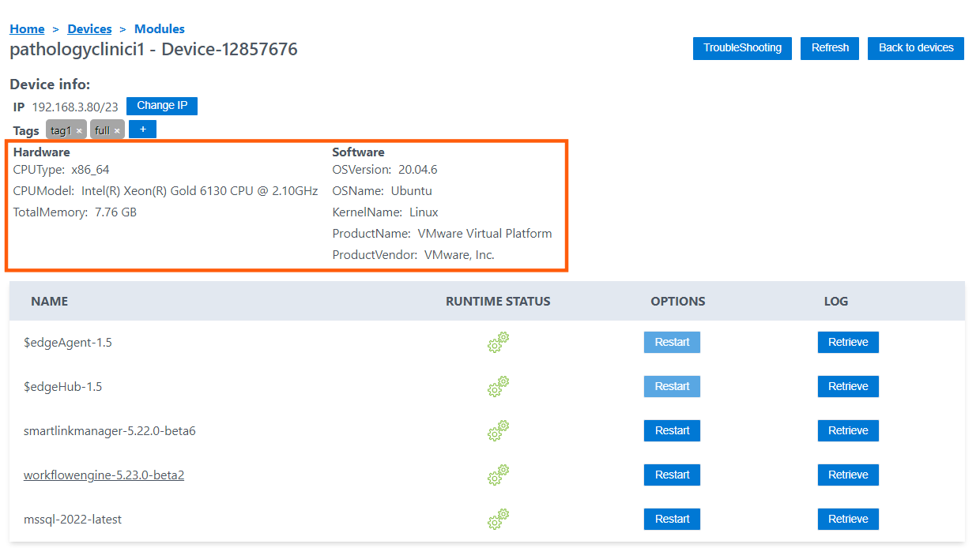Open workflowengine-5.23.0-beta2 module link
Image resolution: width=980 pixels, height=548 pixels.
(x=104, y=475)
